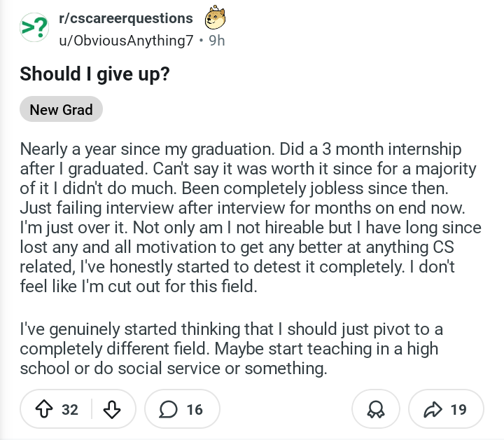The image size is (504, 440).
Task: Click the 16 comments count
Action: coord(195,409)
